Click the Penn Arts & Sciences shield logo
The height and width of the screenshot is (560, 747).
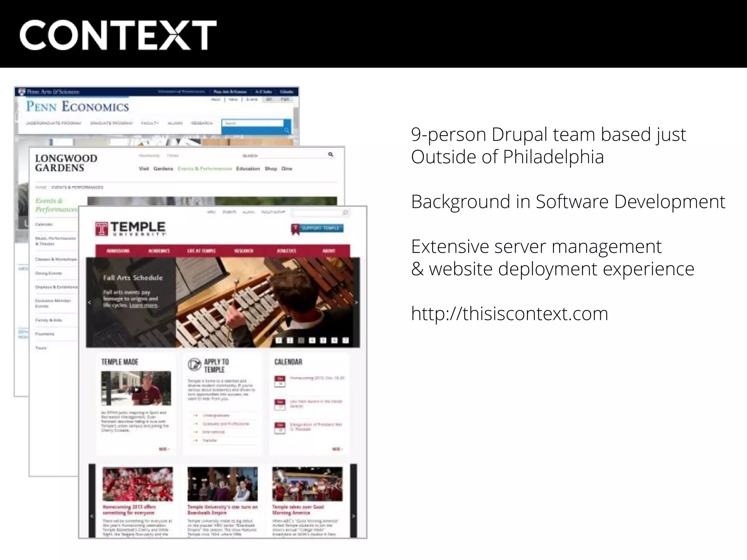[x=22, y=92]
